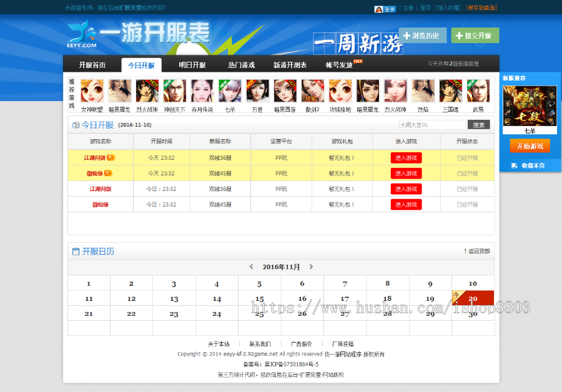This screenshot has width=562, height=392.
Task: Go to next month in calendar
Action: point(311,267)
